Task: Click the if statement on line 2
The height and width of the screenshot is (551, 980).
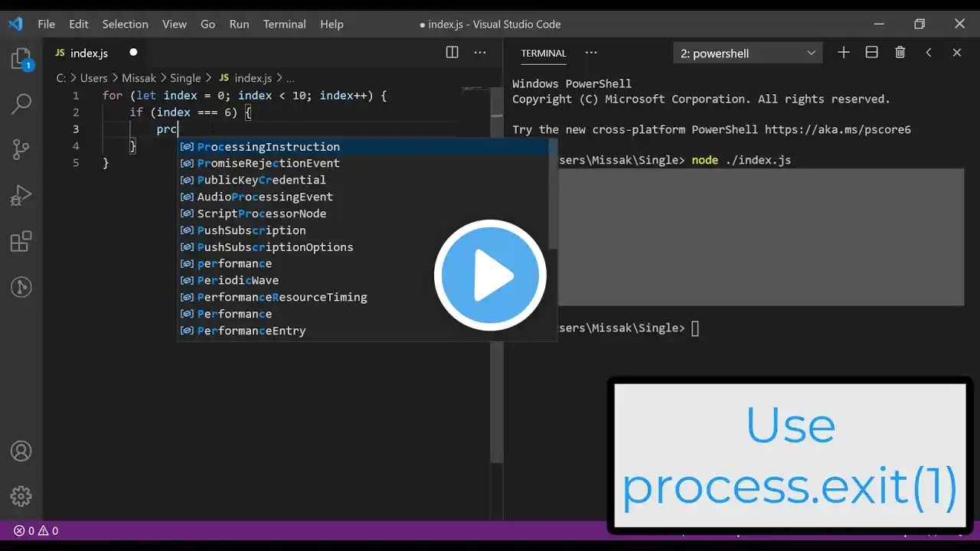Action: pyautogui.click(x=191, y=112)
